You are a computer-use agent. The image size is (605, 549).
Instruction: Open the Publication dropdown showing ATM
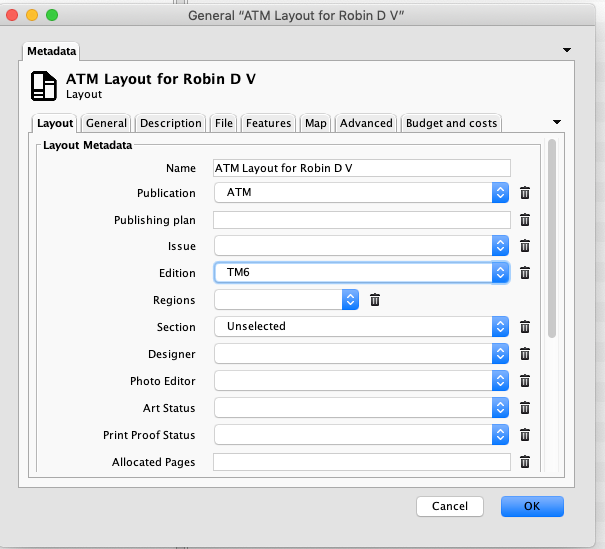(361, 193)
